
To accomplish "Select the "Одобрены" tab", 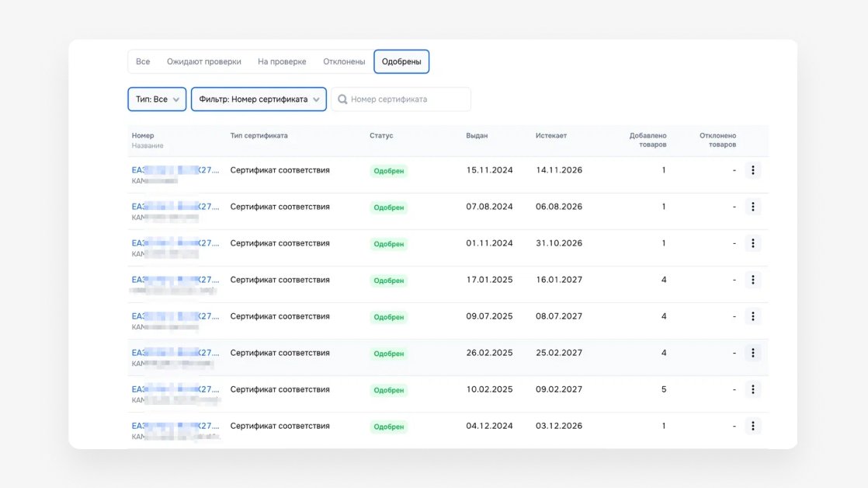I will pyautogui.click(x=401, y=61).
